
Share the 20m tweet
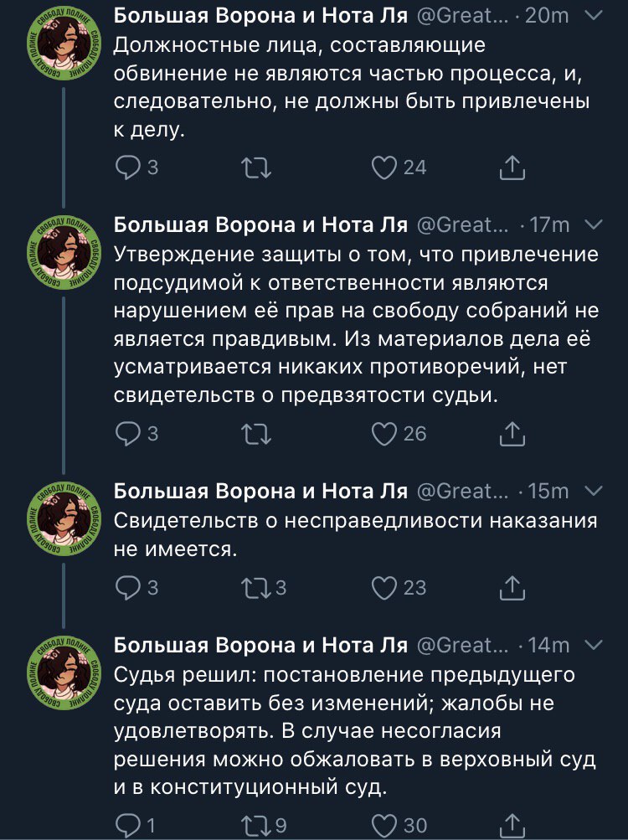click(x=512, y=168)
